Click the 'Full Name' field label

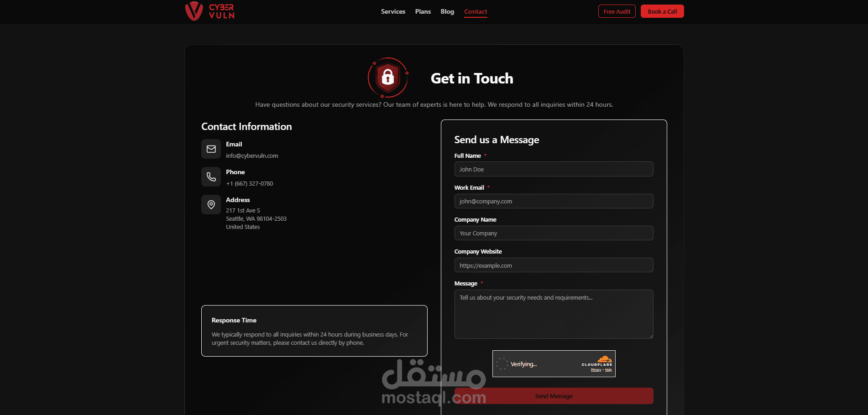tap(468, 156)
